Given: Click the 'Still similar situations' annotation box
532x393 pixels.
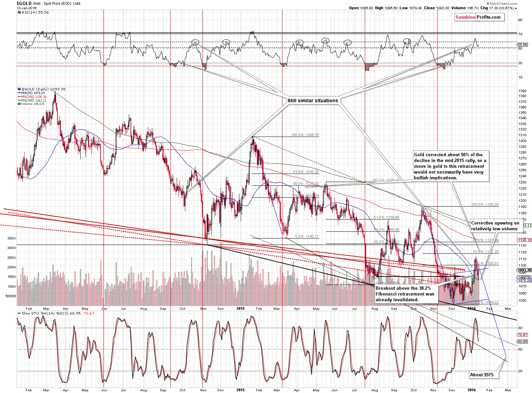Looking at the screenshot, I should (313, 101).
